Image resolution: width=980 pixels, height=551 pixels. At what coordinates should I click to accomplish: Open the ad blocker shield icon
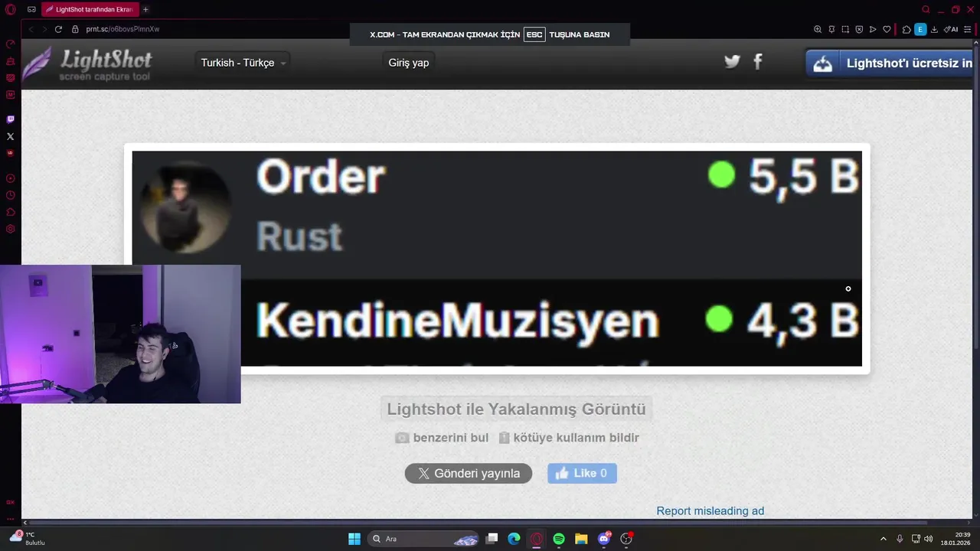coord(859,29)
